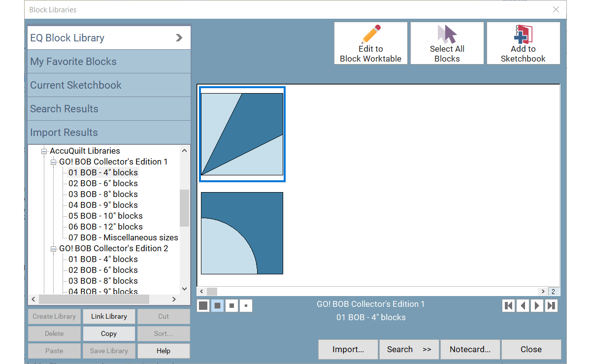Open the Notecard dialog button

[470, 349]
